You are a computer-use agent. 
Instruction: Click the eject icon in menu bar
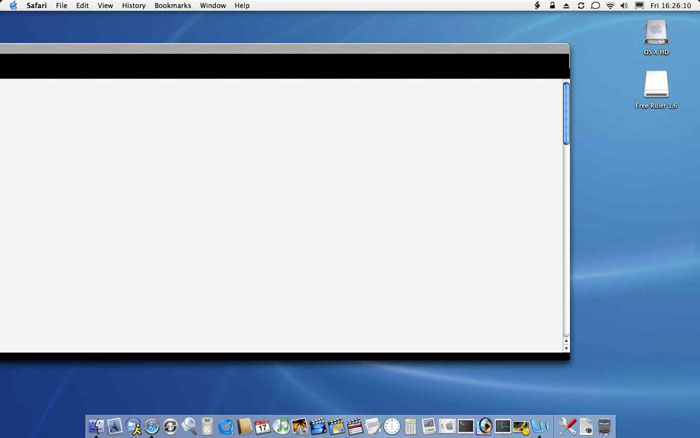[566, 5]
